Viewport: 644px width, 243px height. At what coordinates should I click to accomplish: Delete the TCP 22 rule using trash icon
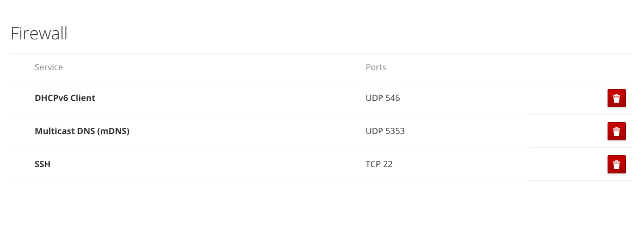click(x=616, y=164)
